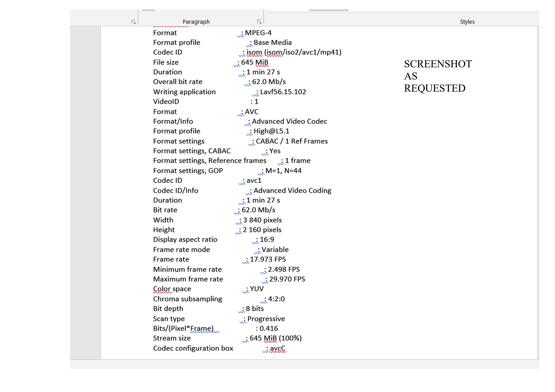The image size is (555, 392).
Task: Click 'Yes' CABAC value
Action: (x=275, y=151)
